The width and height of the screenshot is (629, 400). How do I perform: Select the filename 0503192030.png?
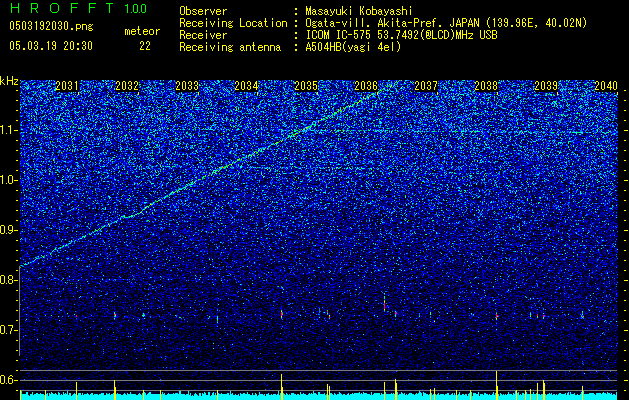click(x=51, y=26)
